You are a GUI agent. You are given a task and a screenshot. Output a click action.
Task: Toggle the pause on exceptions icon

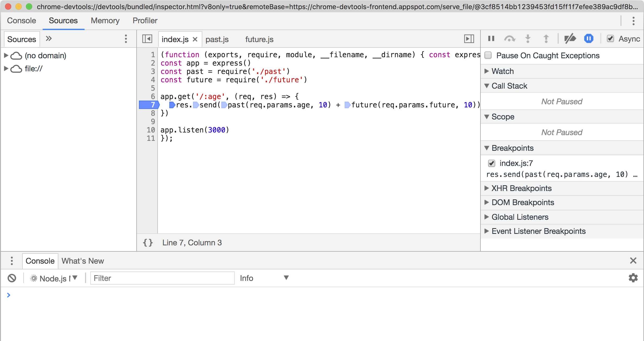pos(589,39)
